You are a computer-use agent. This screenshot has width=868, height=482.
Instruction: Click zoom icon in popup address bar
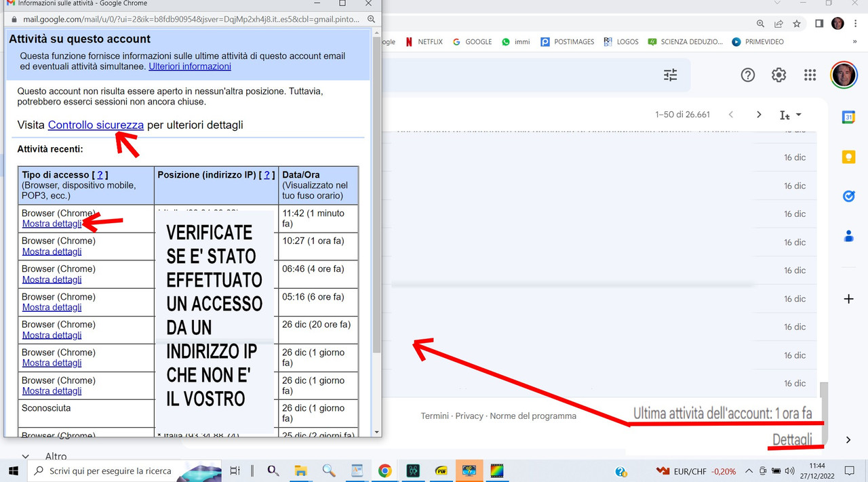tap(371, 19)
